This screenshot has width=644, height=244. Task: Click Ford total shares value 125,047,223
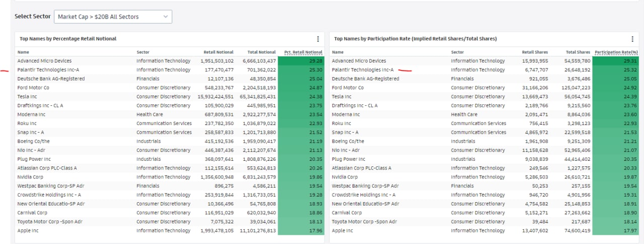tap(576, 88)
